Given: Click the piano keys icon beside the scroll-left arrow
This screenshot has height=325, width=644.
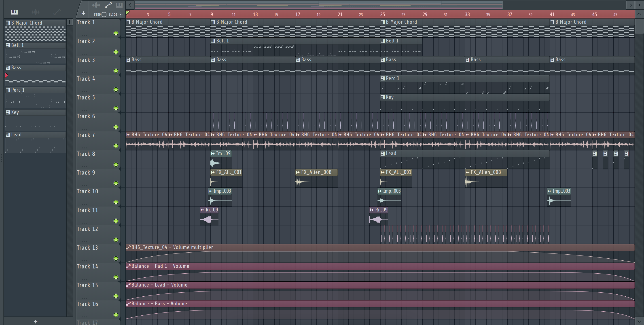Looking at the screenshot, I should (x=119, y=5).
